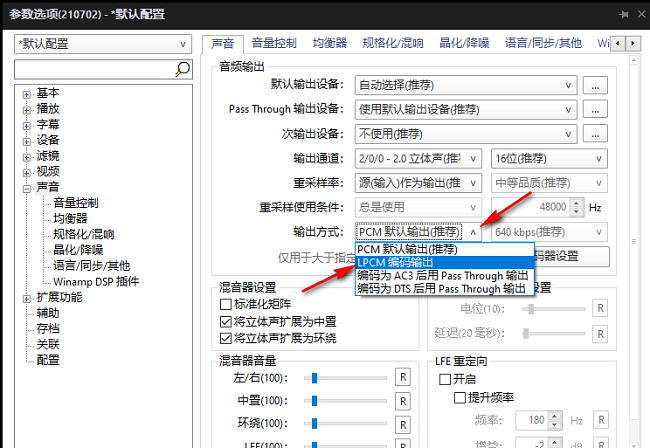Open 滤镜 in settings tree
650x448 pixels.
pyautogui.click(x=48, y=156)
